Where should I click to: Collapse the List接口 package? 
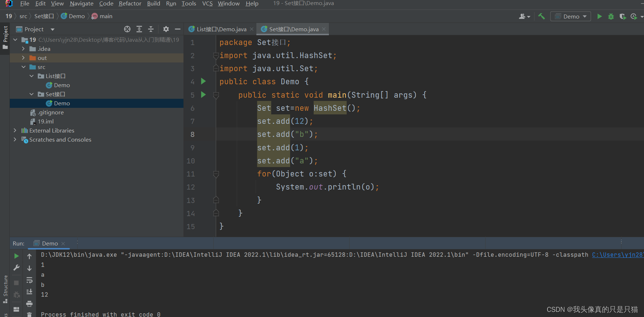point(32,76)
